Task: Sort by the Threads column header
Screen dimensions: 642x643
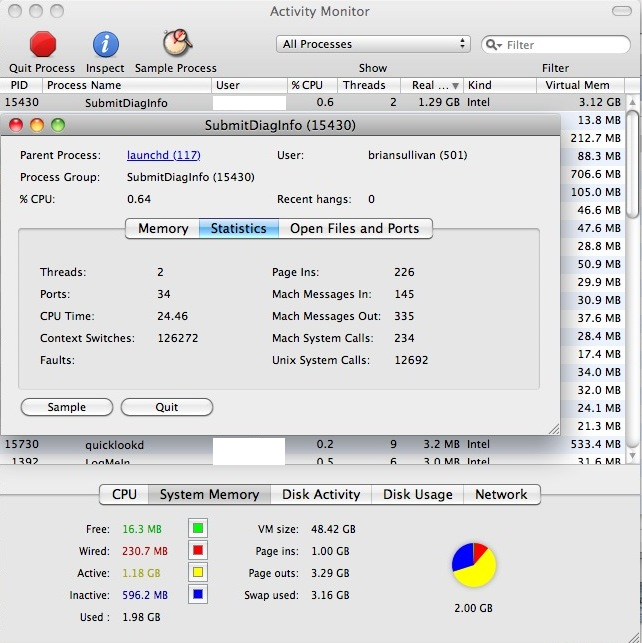Action: (369, 85)
